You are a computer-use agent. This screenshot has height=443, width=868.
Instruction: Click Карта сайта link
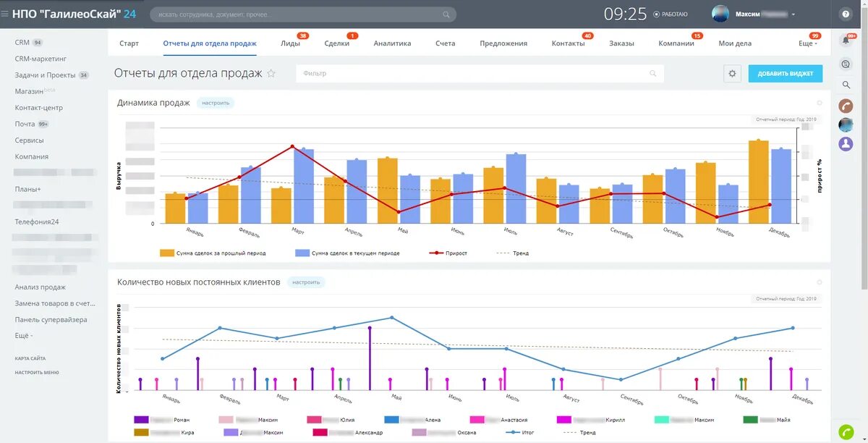pyautogui.click(x=30, y=358)
